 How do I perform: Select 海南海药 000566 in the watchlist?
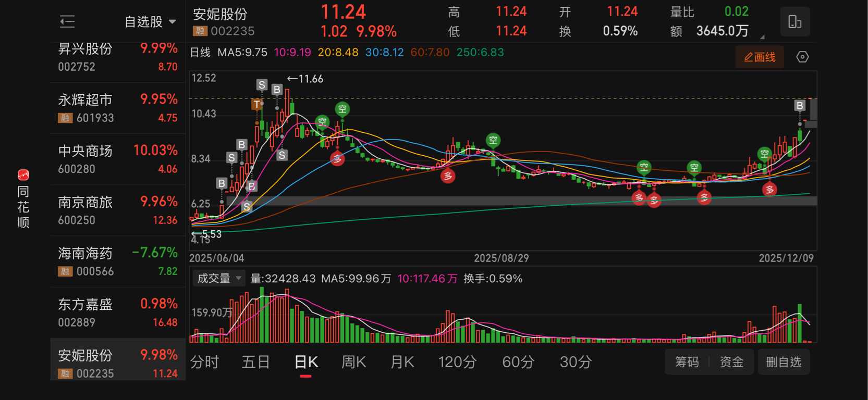click(x=118, y=261)
